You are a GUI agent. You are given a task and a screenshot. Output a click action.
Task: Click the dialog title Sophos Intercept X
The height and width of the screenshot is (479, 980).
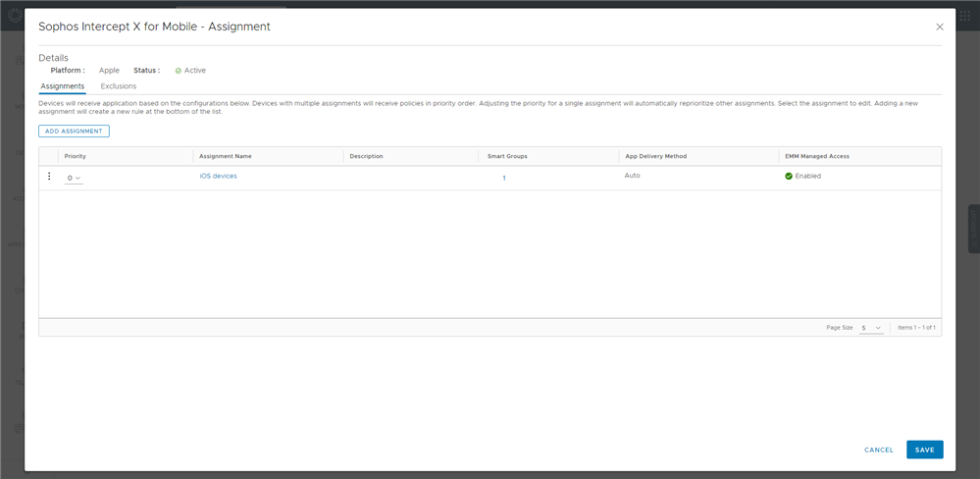click(154, 27)
